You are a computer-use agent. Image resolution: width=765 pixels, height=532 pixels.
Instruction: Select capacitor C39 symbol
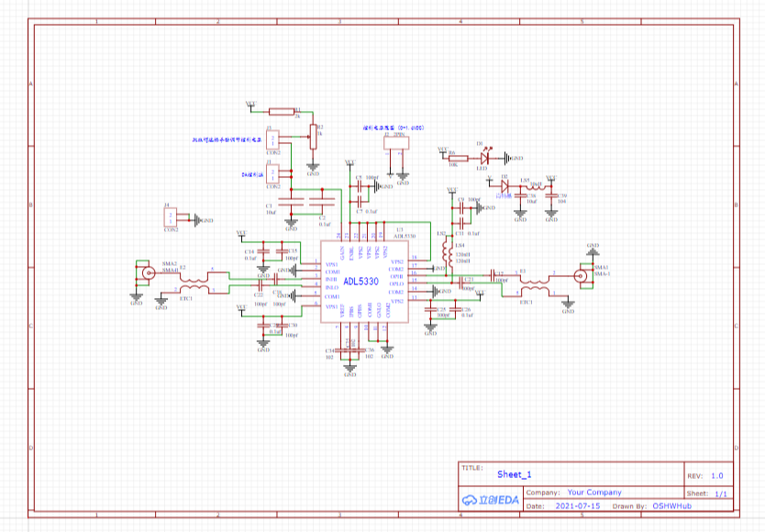click(x=551, y=195)
